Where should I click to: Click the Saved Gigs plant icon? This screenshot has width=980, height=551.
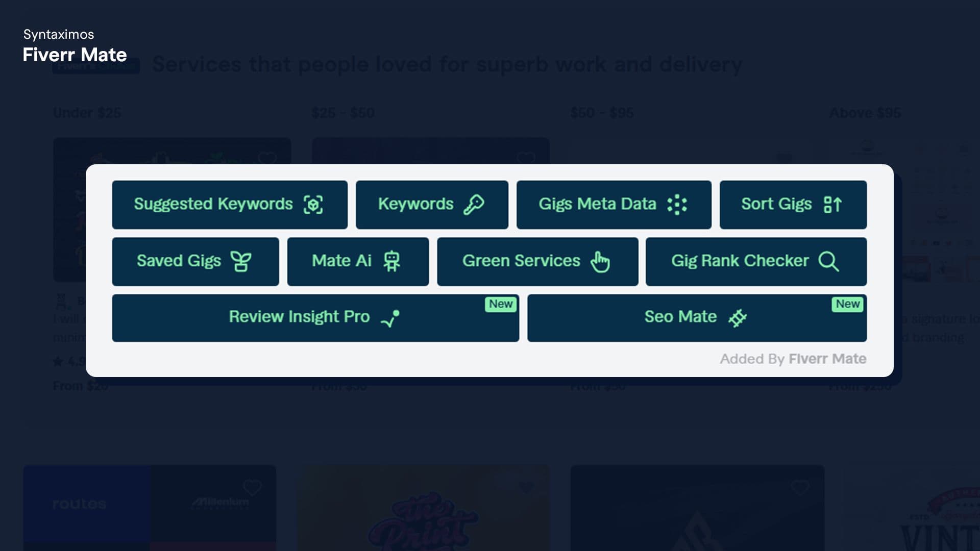coord(241,261)
